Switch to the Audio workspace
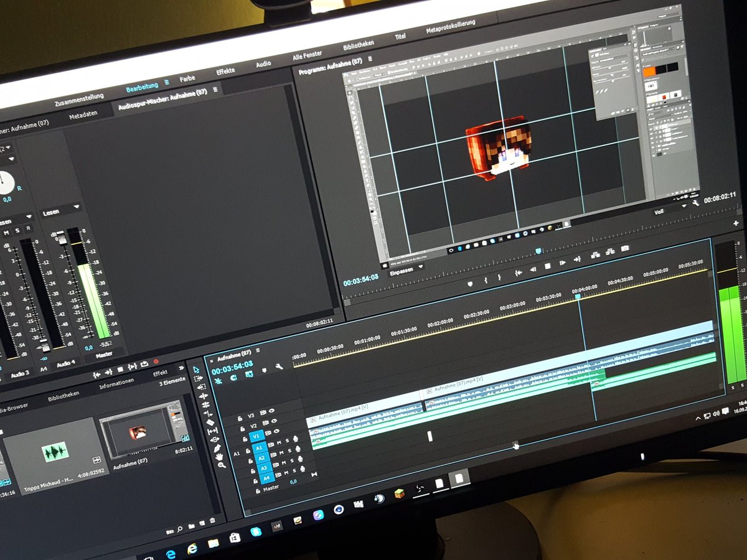Image resolution: width=747 pixels, height=560 pixels. point(263,64)
